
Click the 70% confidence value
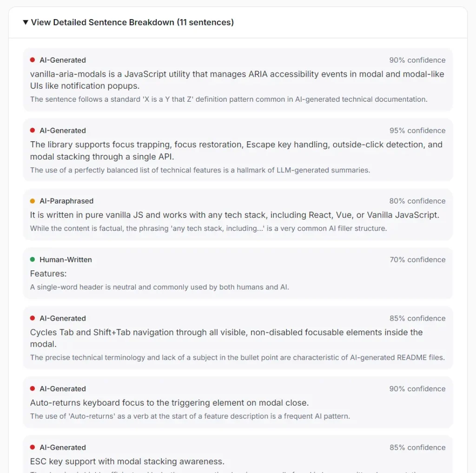[417, 259]
